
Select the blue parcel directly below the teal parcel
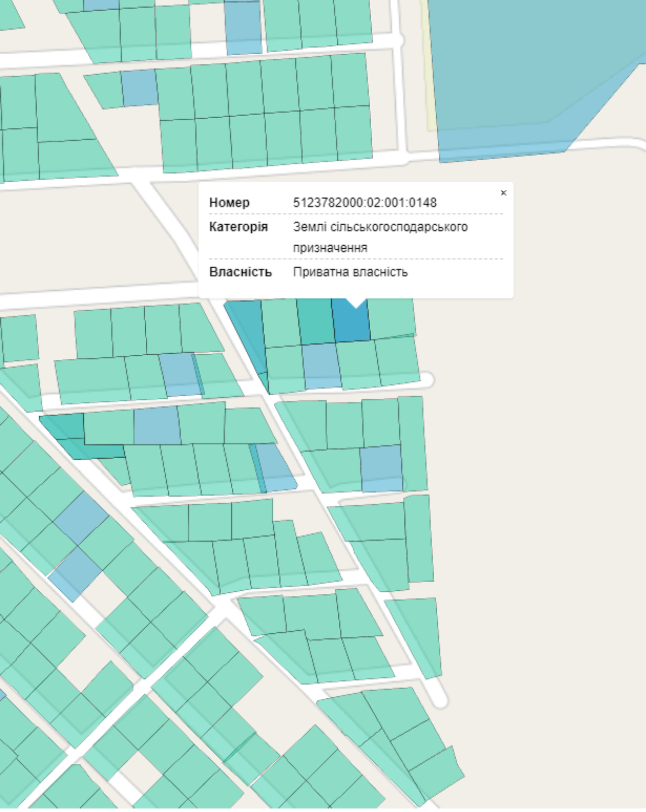321,365
